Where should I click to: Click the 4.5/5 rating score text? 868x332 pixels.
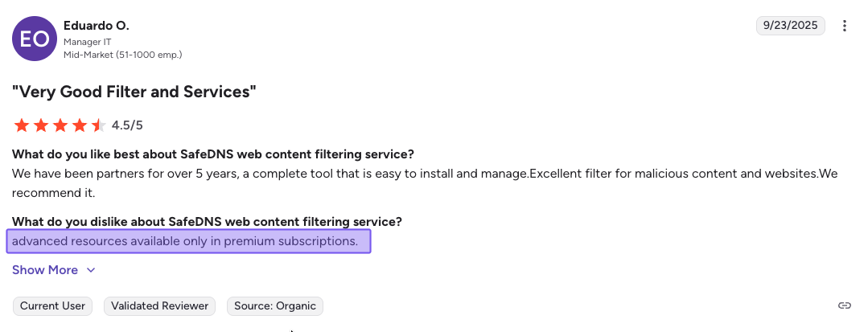[127, 125]
